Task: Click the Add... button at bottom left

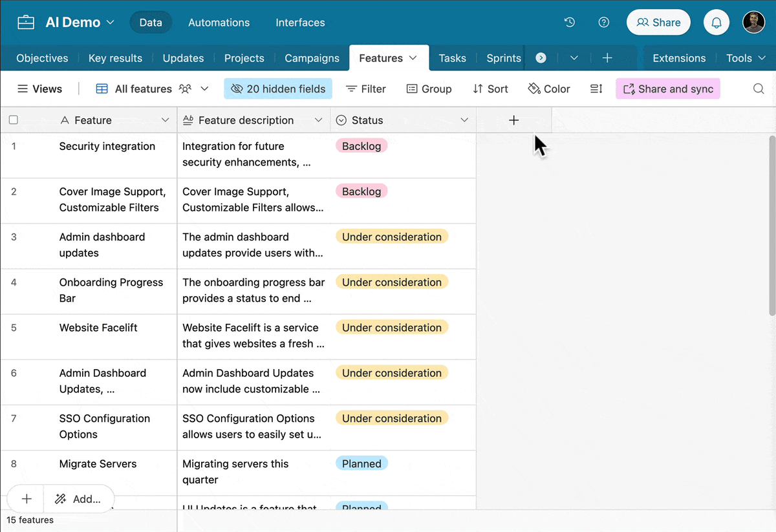Action: (x=79, y=498)
